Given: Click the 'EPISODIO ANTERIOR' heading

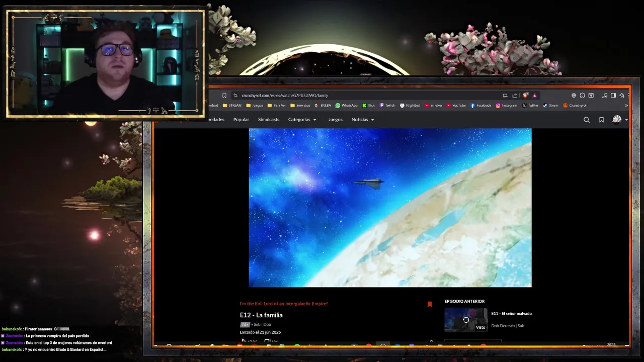Looking at the screenshot, I should [464, 301].
